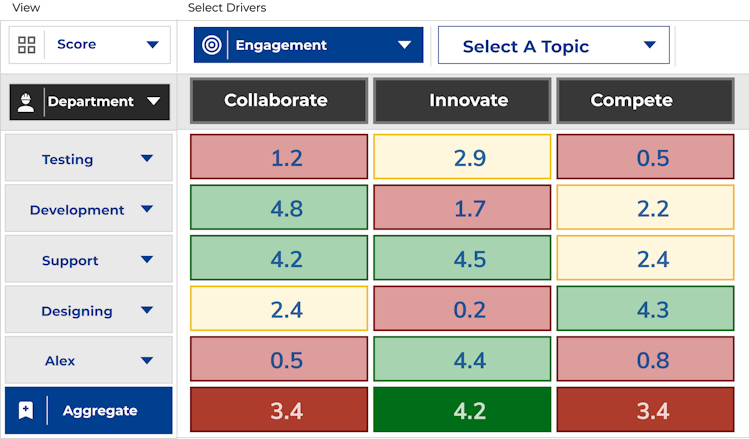
Task: Expand the Engagement dropdown
Action: (404, 45)
